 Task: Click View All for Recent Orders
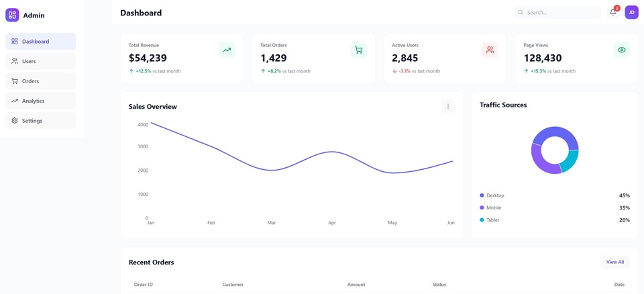click(615, 262)
